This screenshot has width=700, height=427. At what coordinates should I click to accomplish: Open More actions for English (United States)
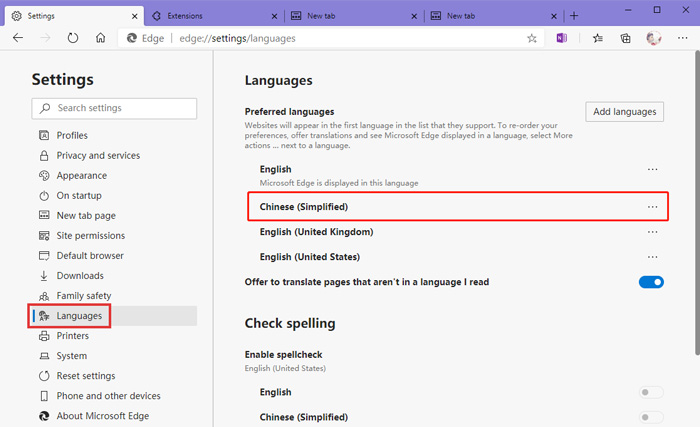pos(652,257)
